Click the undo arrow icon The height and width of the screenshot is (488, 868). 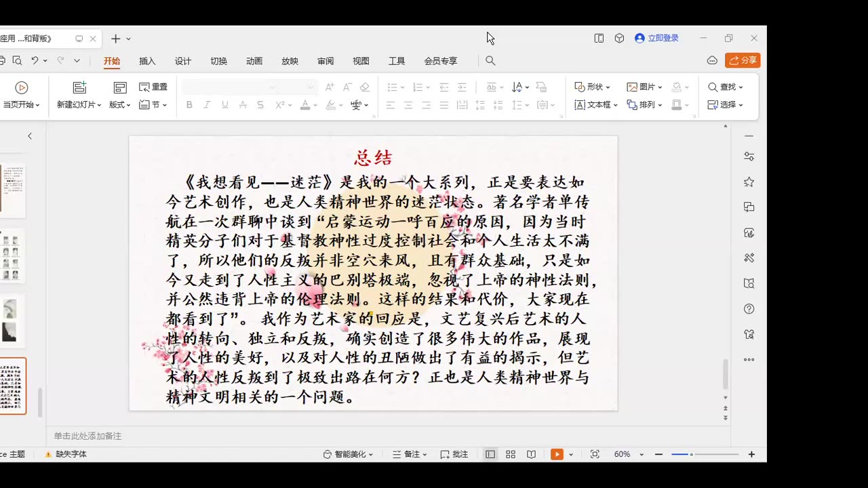(x=35, y=61)
